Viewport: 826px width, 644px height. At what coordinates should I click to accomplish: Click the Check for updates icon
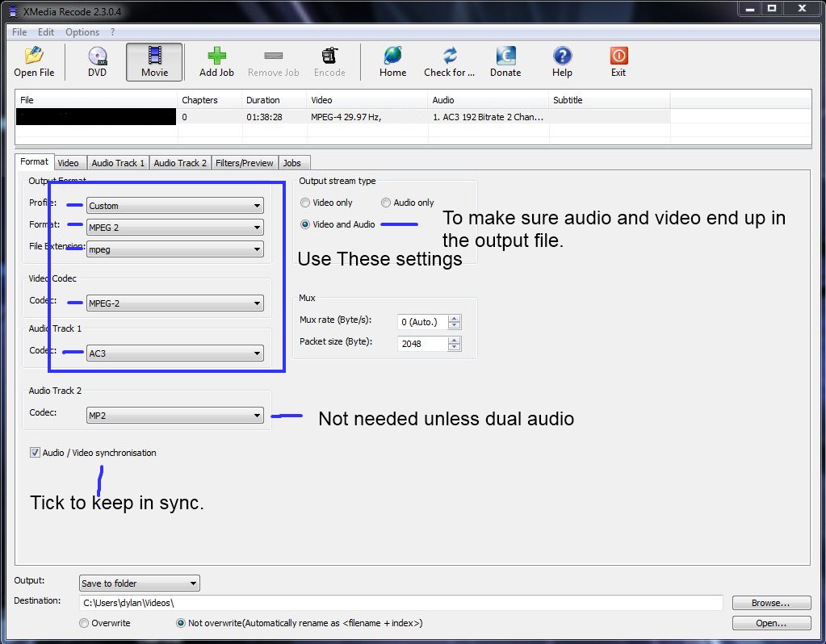coord(450,56)
